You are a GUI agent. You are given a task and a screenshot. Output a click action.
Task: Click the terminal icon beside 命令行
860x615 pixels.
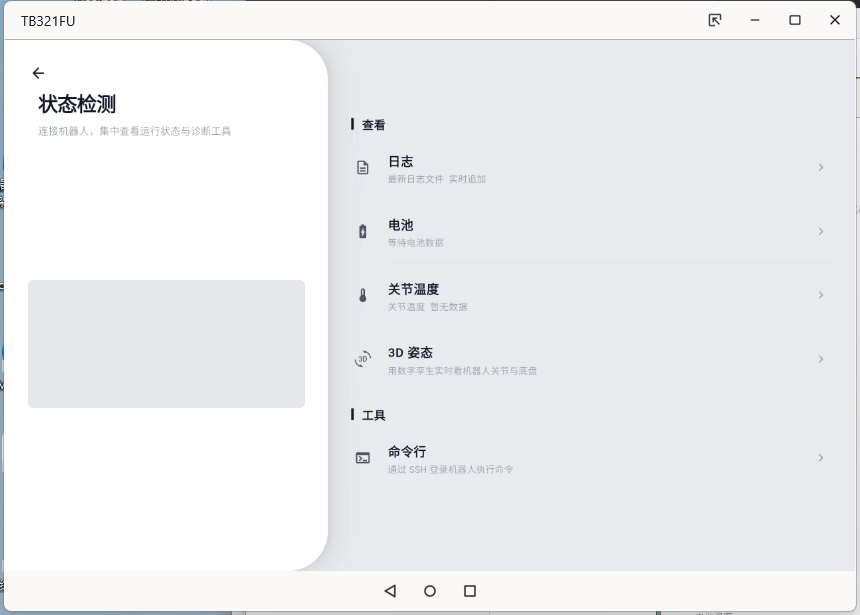tap(363, 458)
